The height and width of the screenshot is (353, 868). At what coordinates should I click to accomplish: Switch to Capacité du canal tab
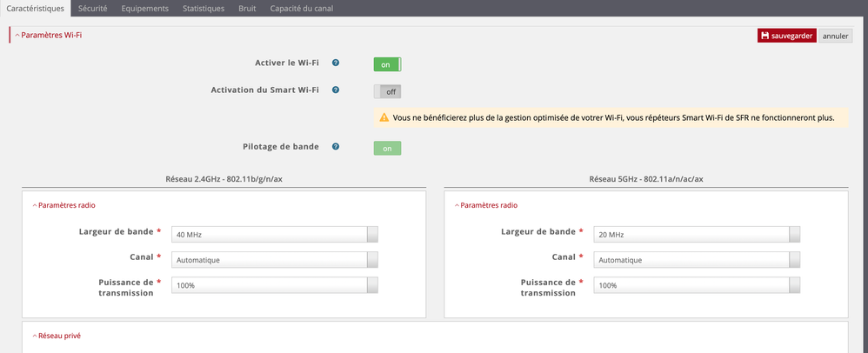point(301,9)
